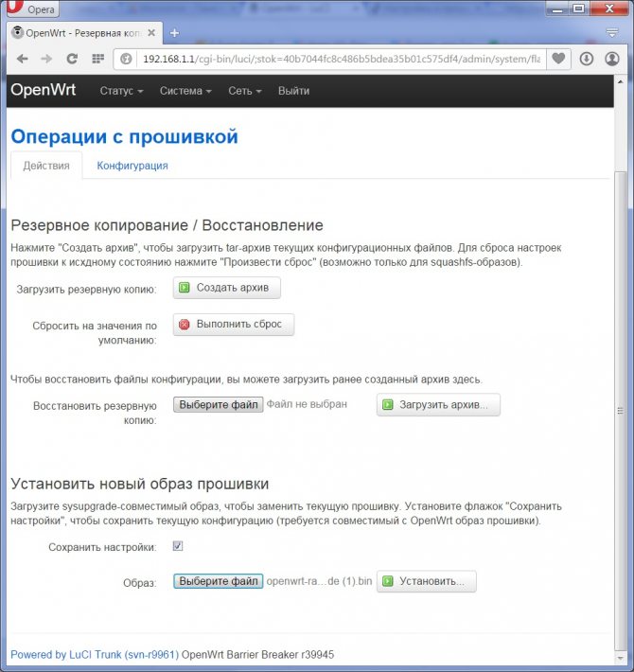
Task: Choose backup file with Выберите файл
Action: pos(218,404)
